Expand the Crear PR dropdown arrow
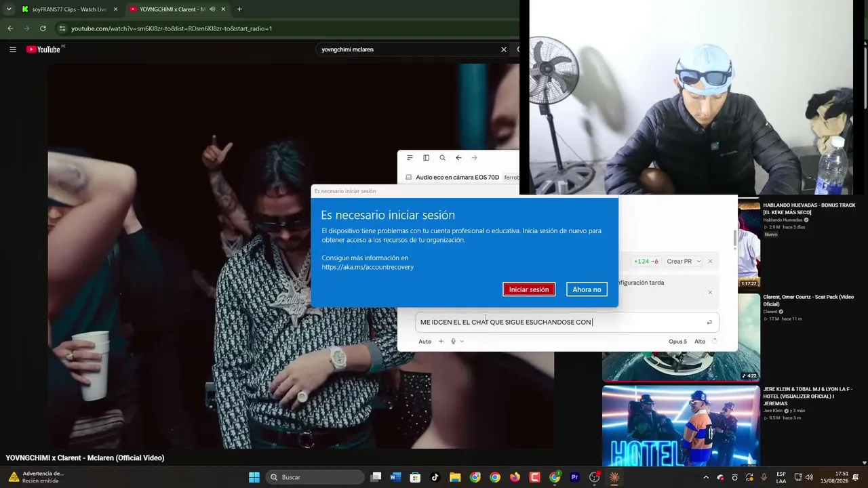The width and height of the screenshot is (868, 488). (698, 262)
